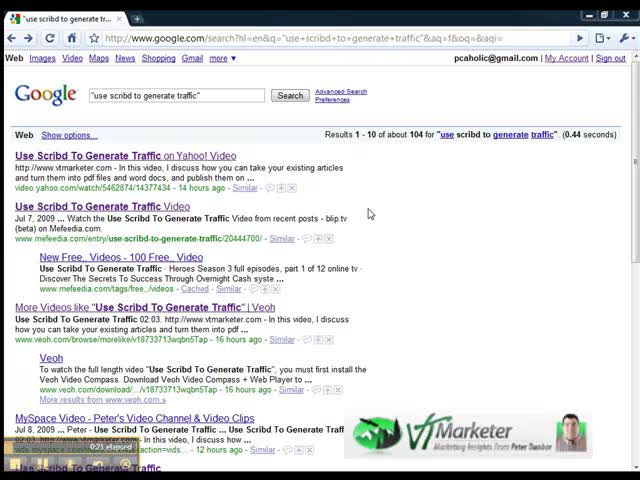
Task: Open 'New Free,, Videos - 100 Free,, Video'
Action: coord(121,257)
